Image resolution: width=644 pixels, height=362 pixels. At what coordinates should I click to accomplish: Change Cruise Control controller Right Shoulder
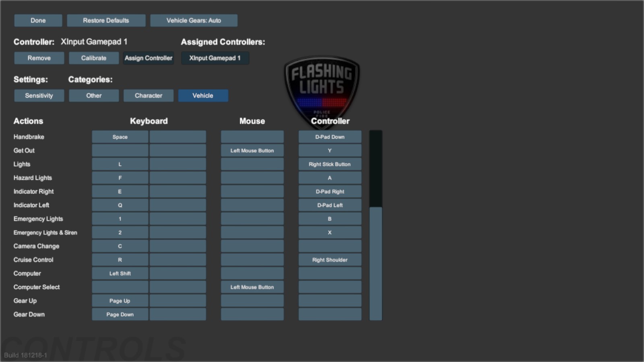click(330, 260)
